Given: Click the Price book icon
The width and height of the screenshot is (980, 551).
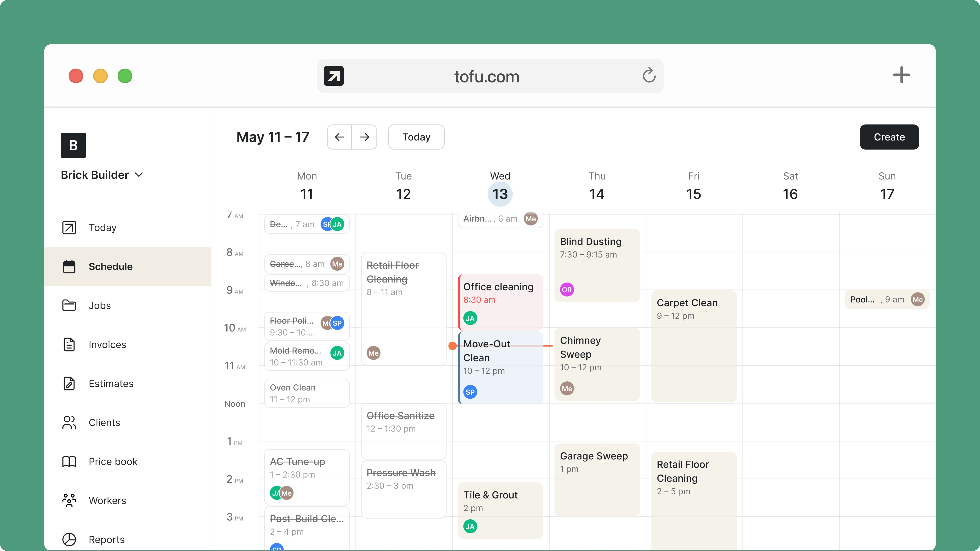Looking at the screenshot, I should (69, 462).
